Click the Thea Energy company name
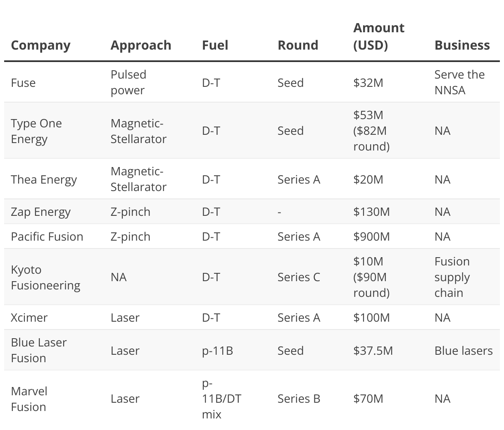Screen dimensions: 504x430 [44, 179]
